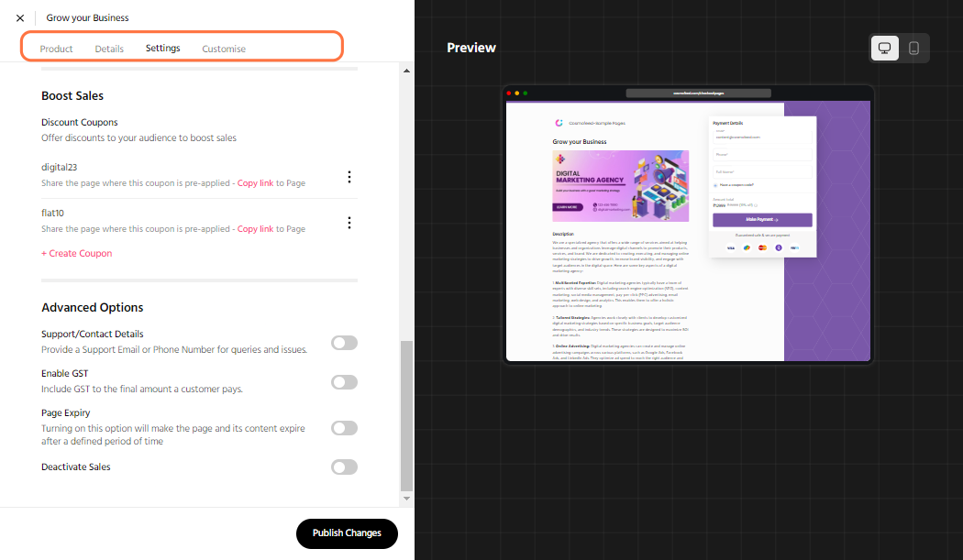This screenshot has width=963, height=560.
Task: Click the scrollbar up arrow
Action: click(406, 71)
